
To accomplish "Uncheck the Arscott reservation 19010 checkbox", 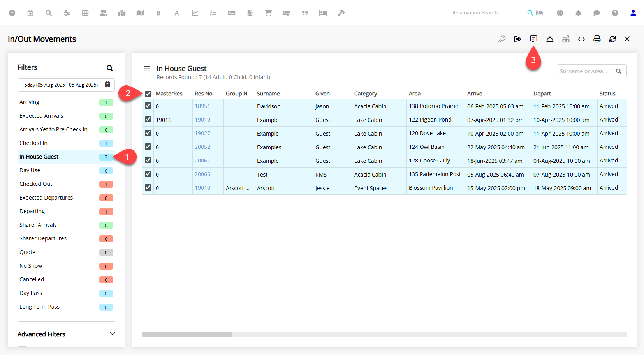I will (148, 187).
